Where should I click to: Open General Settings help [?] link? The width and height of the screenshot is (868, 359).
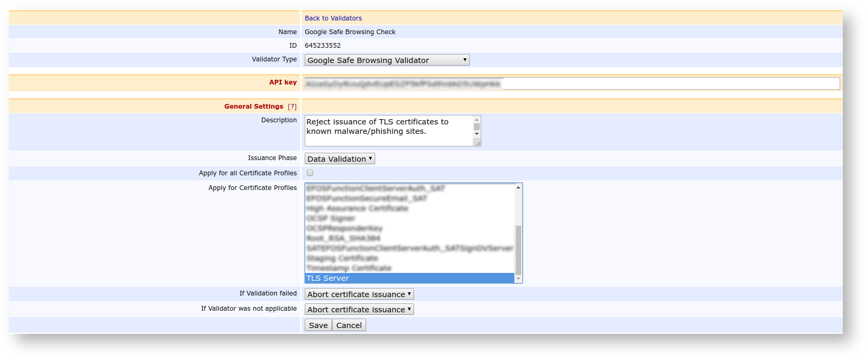click(292, 107)
